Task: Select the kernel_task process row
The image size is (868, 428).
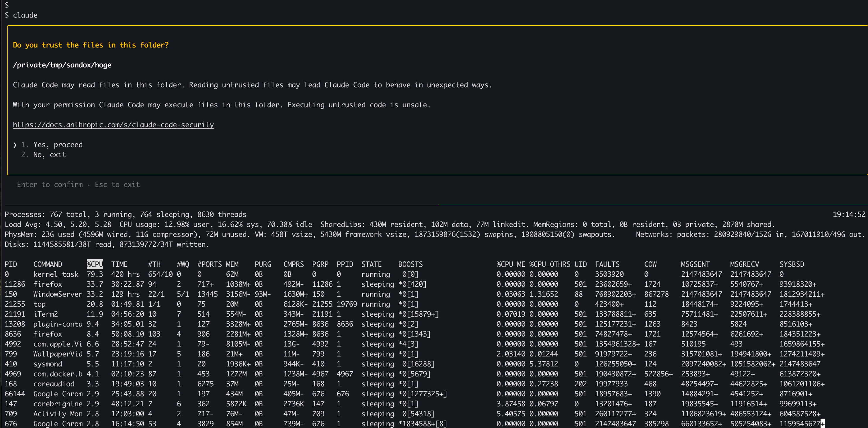Action: (56, 274)
